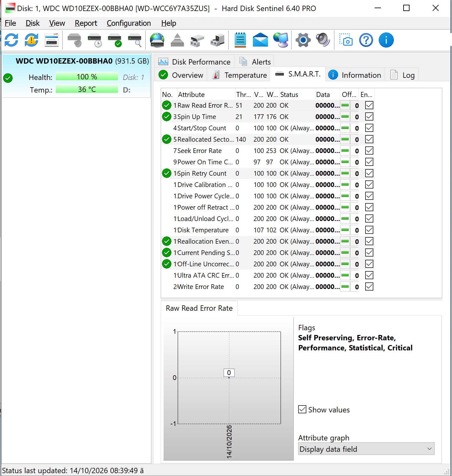452x476 pixels.
Task: Click the blue info circle toolbar icon
Action: tap(386, 40)
